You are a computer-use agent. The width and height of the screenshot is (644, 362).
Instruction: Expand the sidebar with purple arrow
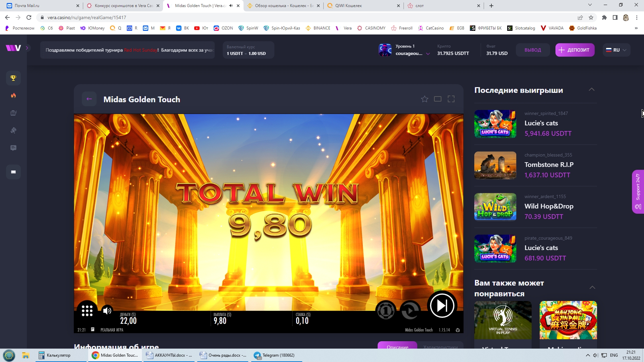point(27,48)
